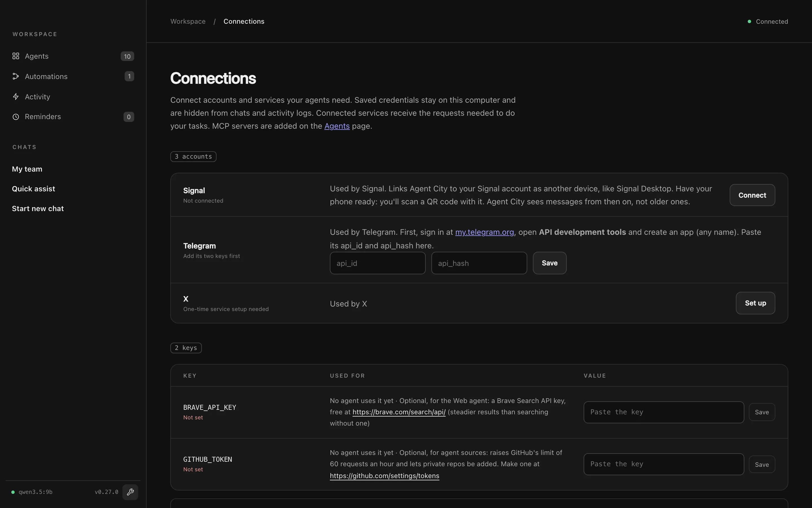Click the Reminders count badge 0

click(x=129, y=117)
